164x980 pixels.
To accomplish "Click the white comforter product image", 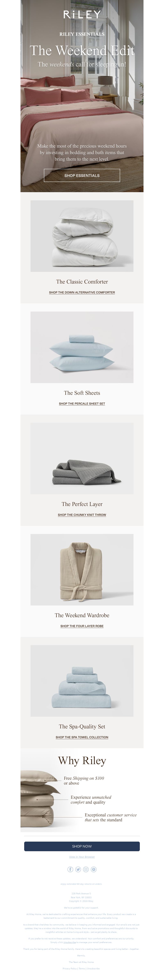I will (82, 236).
